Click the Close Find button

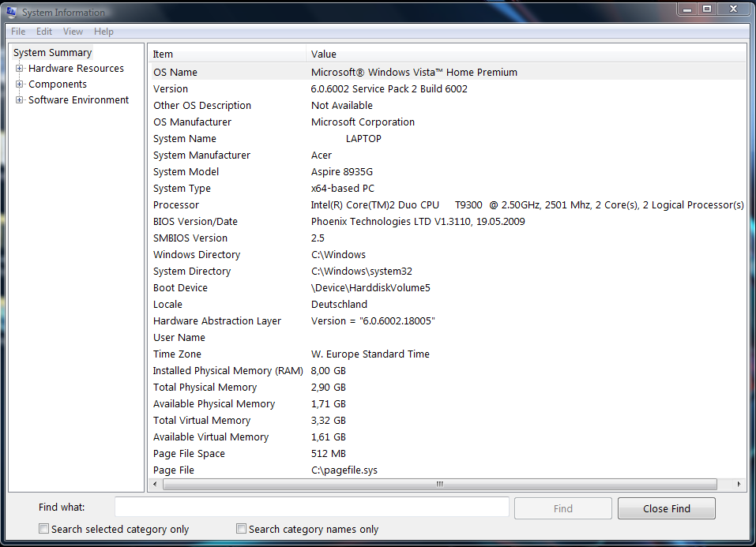(666, 508)
